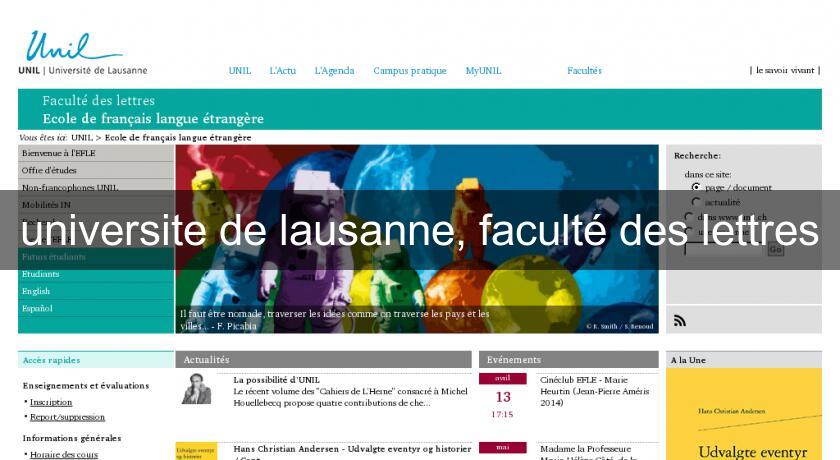This screenshot has height=460, width=840.
Task: Open Faculté des lettres banner link
Action: coord(99,100)
